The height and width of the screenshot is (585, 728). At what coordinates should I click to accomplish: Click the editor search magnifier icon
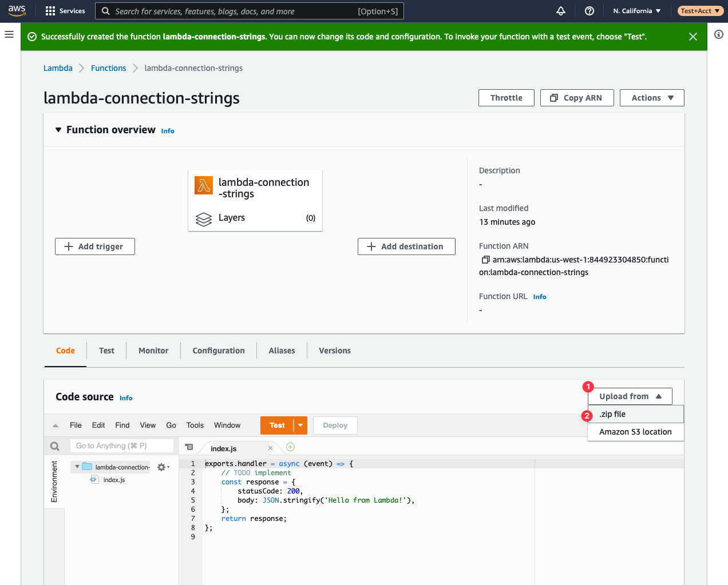55,446
